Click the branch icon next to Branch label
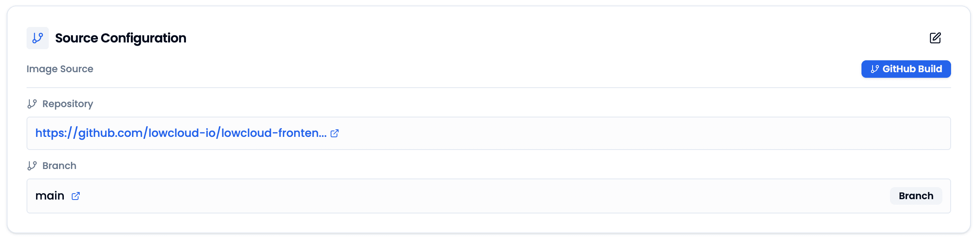 [x=32, y=165]
